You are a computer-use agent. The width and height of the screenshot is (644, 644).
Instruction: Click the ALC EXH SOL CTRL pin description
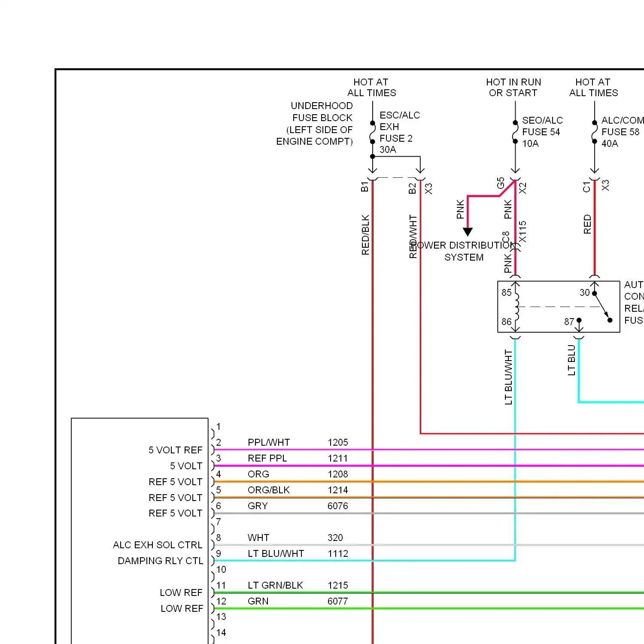tap(158, 545)
